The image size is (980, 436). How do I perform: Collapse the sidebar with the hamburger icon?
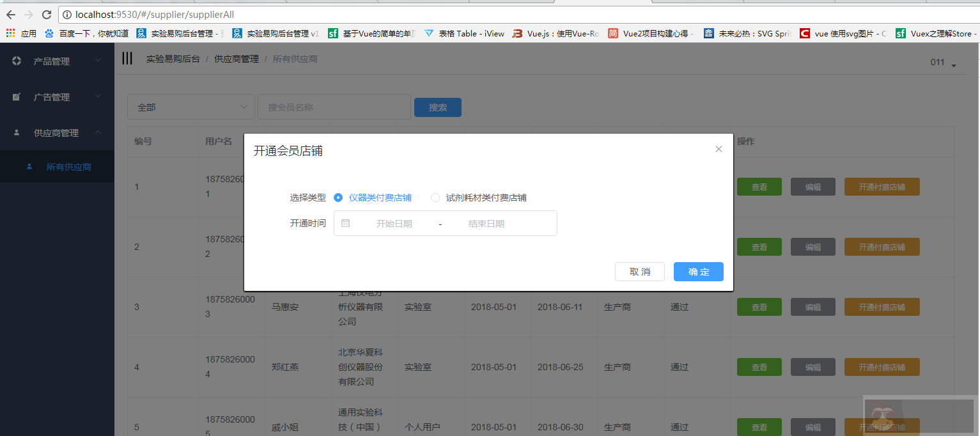(x=127, y=58)
